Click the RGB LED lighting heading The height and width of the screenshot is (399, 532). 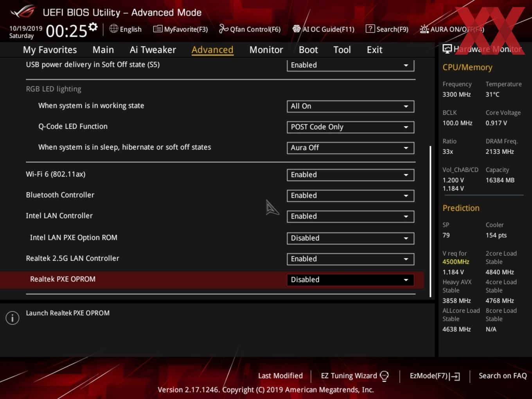click(x=54, y=89)
